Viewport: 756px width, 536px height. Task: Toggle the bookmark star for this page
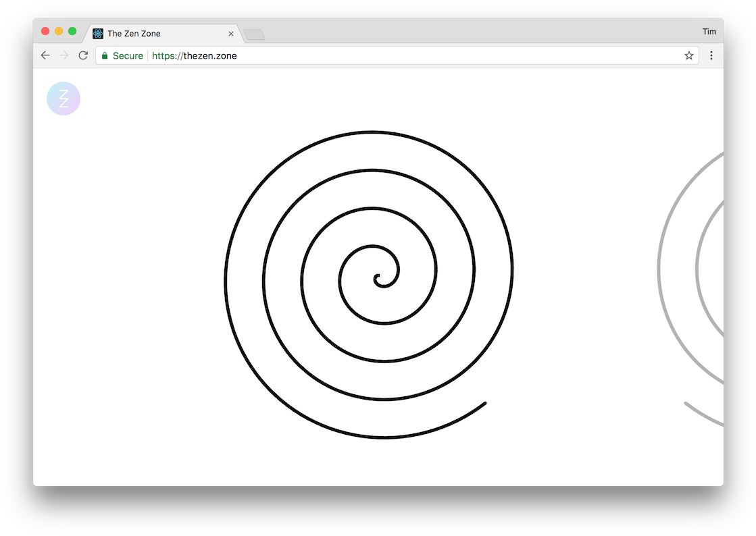[688, 55]
